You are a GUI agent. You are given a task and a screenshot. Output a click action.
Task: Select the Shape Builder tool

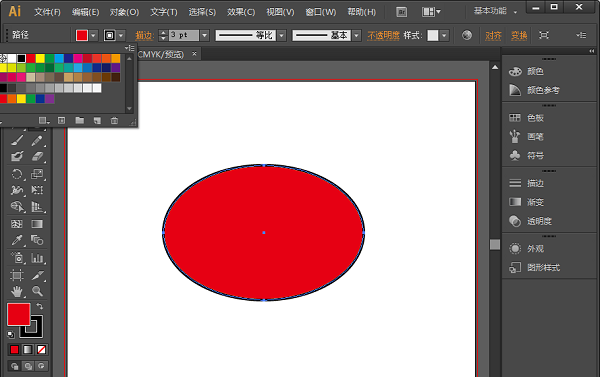(17, 207)
